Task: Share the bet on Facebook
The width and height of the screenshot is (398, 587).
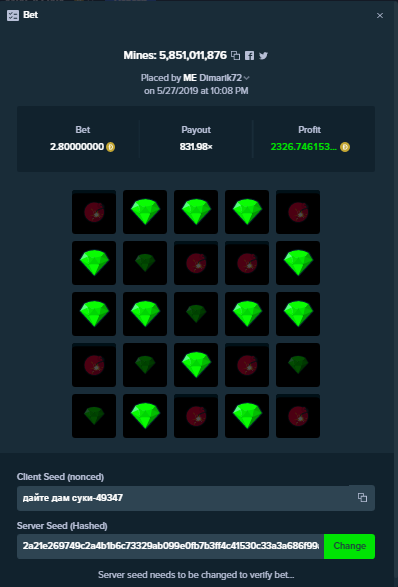Action: point(249,56)
